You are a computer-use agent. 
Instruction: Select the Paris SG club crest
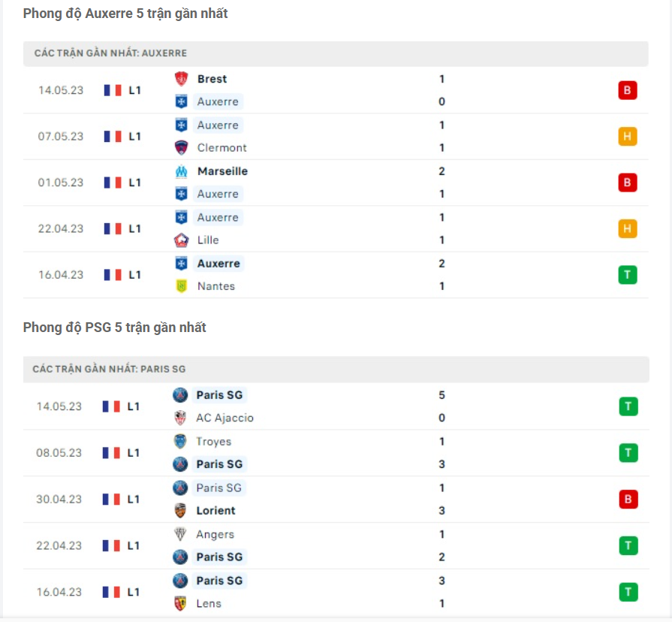[180, 394]
